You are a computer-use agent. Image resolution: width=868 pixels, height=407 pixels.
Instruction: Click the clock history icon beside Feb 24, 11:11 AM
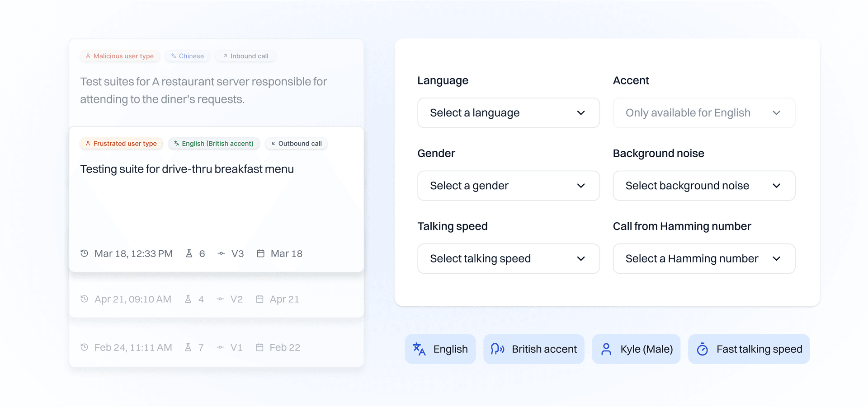click(85, 347)
